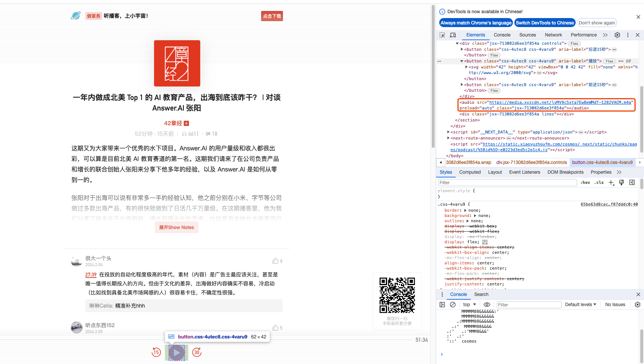Expand the 前进15秒 button node
This screenshot has width=644, height=364.
point(462,85)
